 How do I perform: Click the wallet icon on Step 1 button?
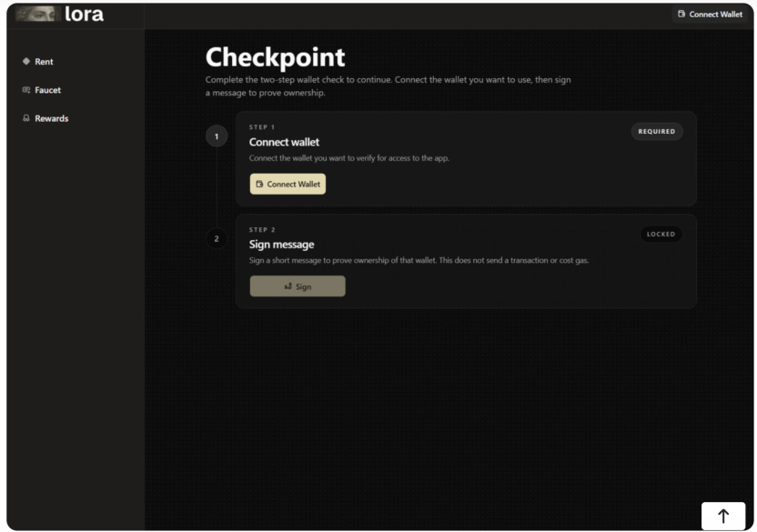(262, 184)
